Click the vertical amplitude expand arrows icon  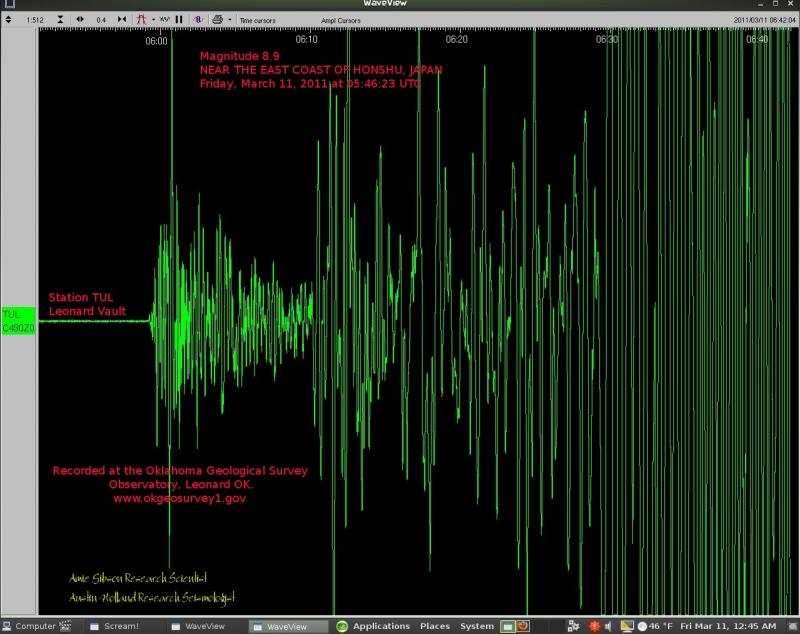[9, 19]
